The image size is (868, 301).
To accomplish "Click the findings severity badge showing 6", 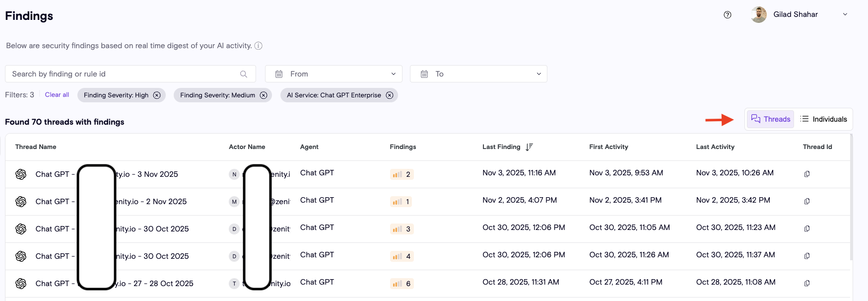I will click(401, 284).
